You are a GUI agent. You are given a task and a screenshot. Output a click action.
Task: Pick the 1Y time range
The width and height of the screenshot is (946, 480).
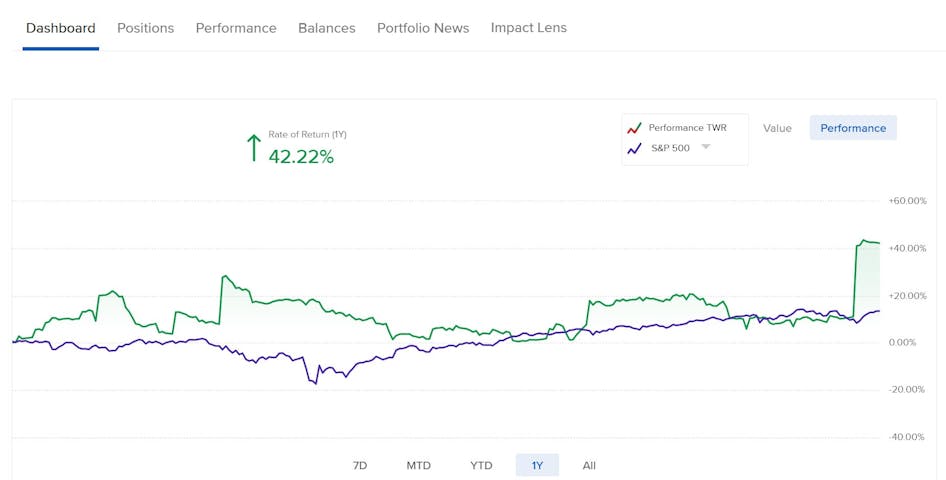pyautogui.click(x=537, y=465)
